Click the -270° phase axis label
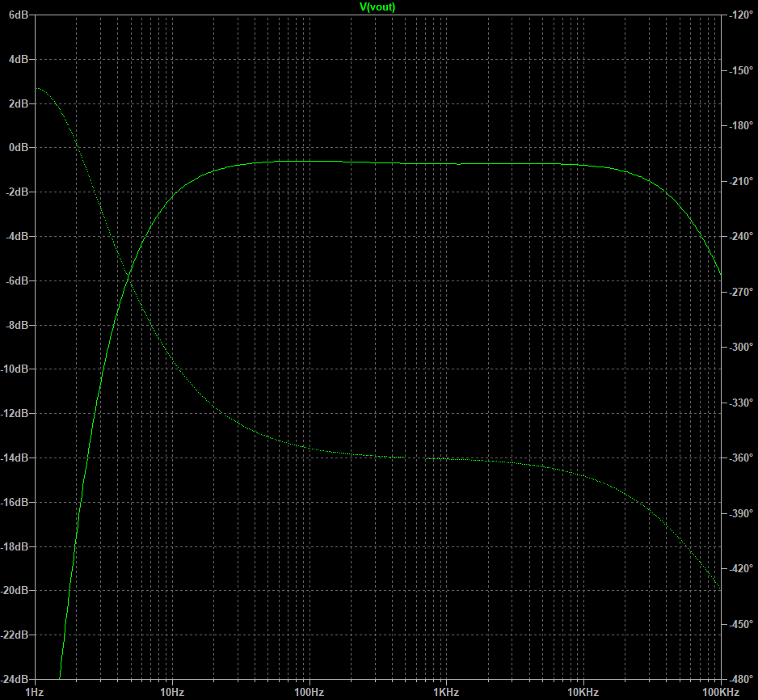The height and width of the screenshot is (700, 758). [739, 292]
